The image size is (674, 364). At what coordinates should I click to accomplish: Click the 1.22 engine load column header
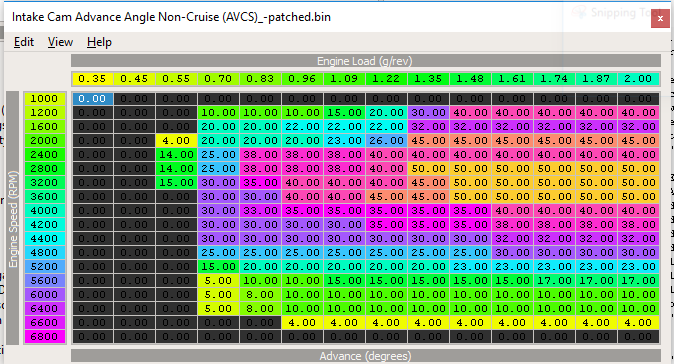[386, 79]
